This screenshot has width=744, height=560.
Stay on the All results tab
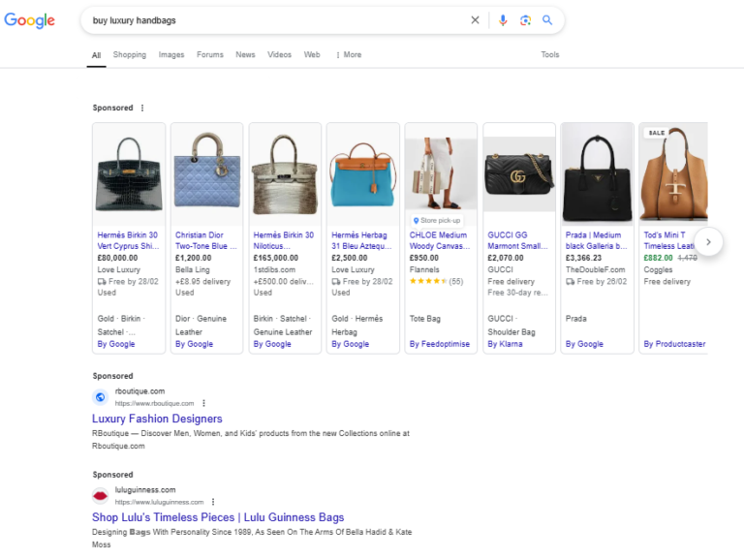pos(96,55)
